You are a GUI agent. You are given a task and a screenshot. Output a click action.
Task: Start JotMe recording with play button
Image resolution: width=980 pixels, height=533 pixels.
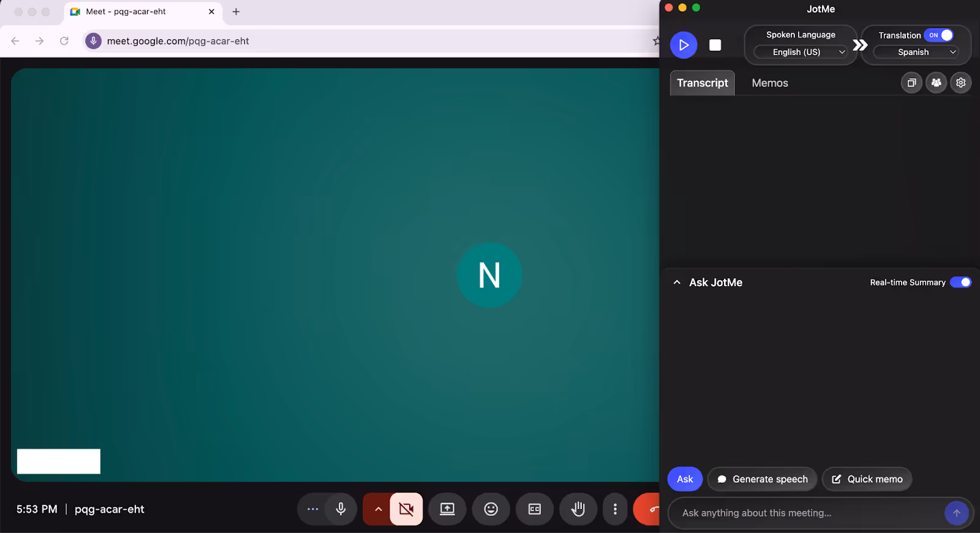click(684, 45)
